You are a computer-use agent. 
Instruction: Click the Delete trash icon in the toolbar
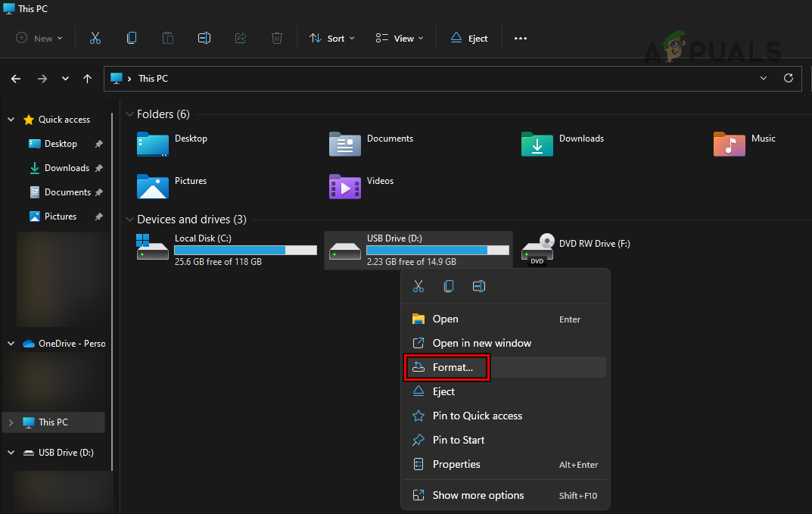pyautogui.click(x=276, y=37)
